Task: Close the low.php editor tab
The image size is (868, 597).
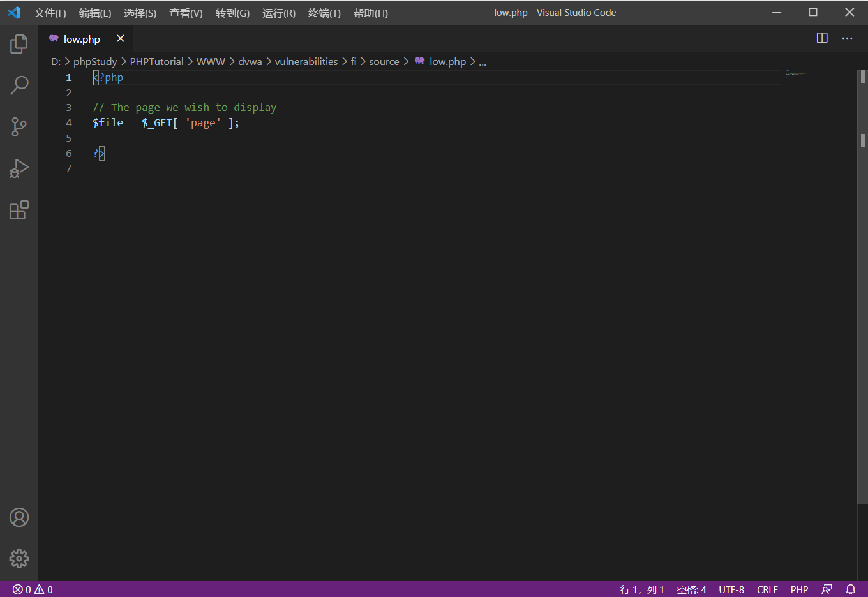Action: click(x=120, y=39)
